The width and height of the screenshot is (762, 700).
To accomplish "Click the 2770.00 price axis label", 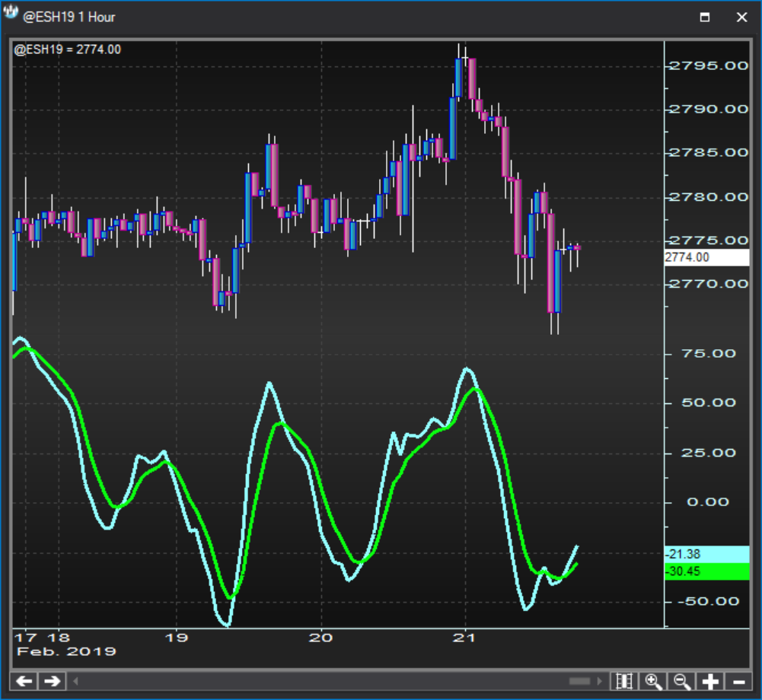I will coord(709,284).
